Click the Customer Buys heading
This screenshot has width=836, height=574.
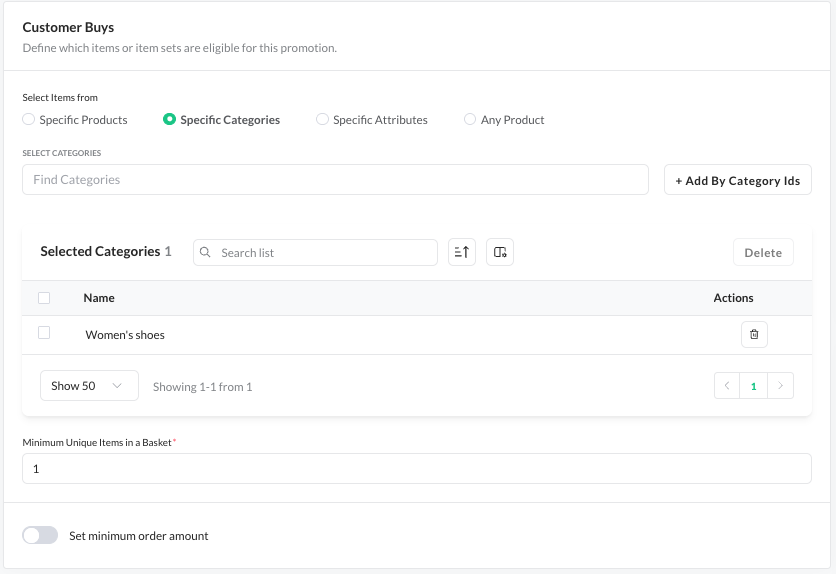68,27
